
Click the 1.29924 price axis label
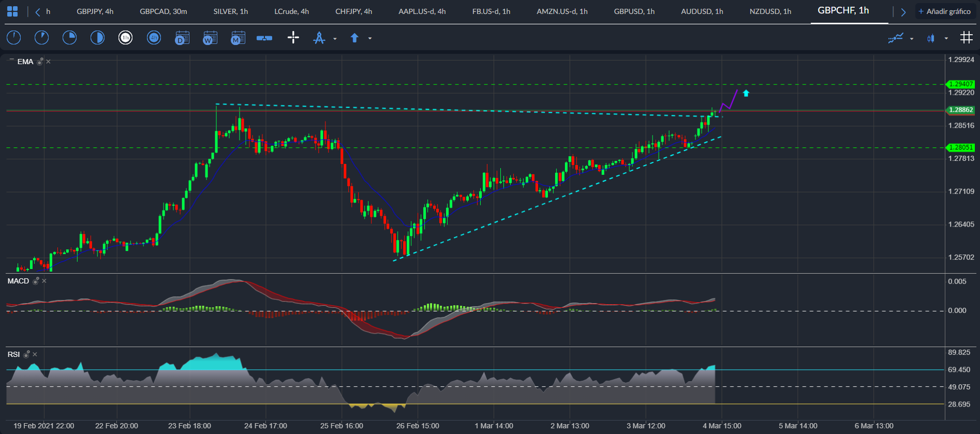click(x=961, y=59)
